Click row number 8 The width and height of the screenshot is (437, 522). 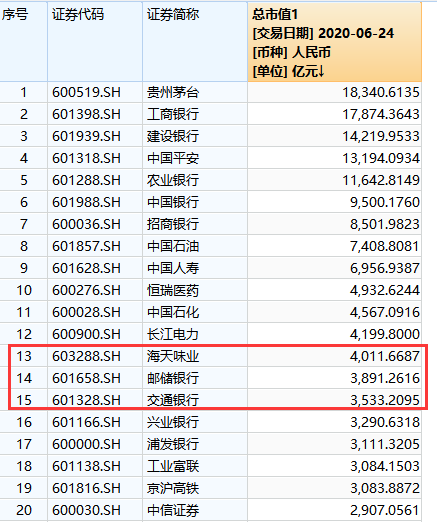23,246
